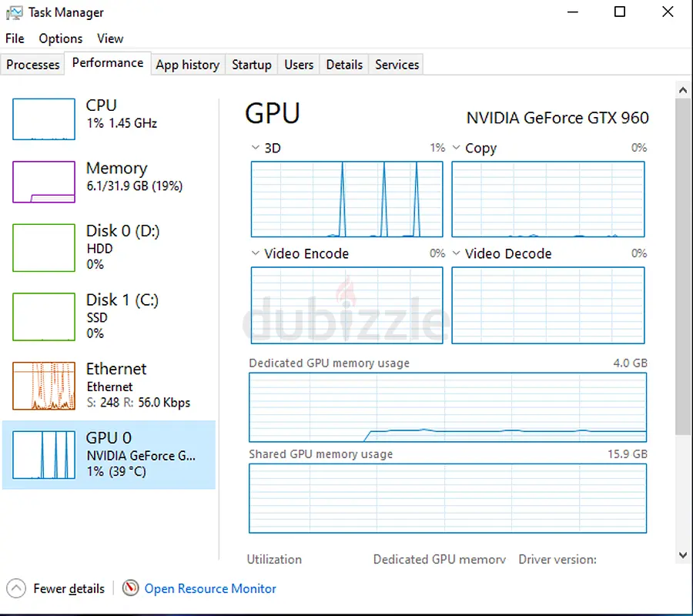Click the "NVIDIA GeForce GTX 960" heading
The width and height of the screenshot is (693, 616).
click(557, 118)
